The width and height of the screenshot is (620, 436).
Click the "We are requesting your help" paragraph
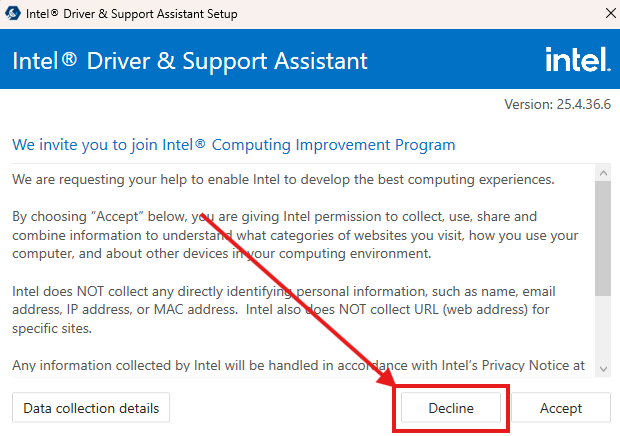tap(282, 180)
